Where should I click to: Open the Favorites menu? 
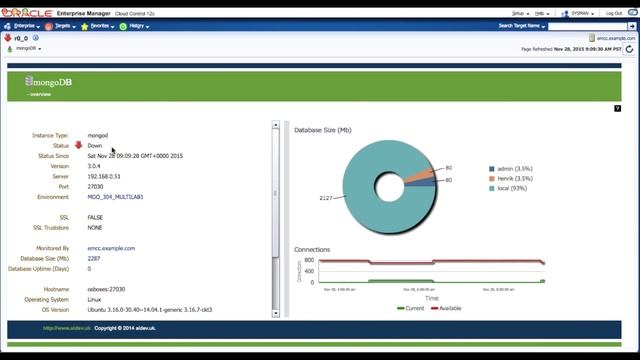(x=102, y=26)
